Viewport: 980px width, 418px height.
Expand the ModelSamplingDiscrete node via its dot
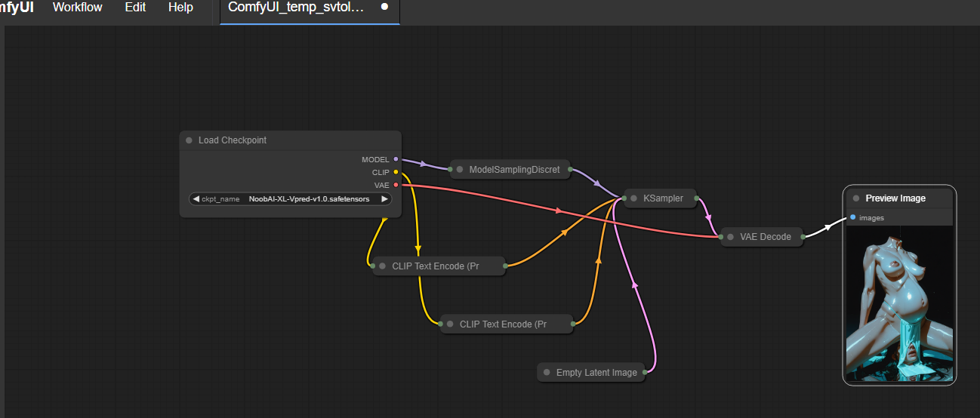459,170
